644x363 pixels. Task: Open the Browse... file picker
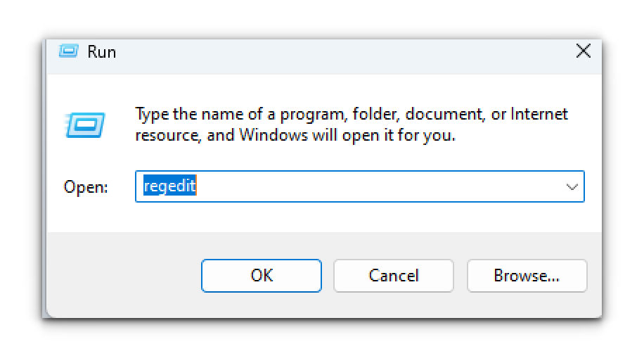527,276
